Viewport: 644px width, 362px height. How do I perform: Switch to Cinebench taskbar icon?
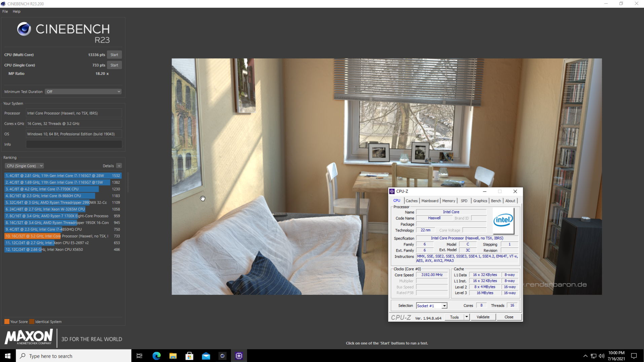point(222,356)
